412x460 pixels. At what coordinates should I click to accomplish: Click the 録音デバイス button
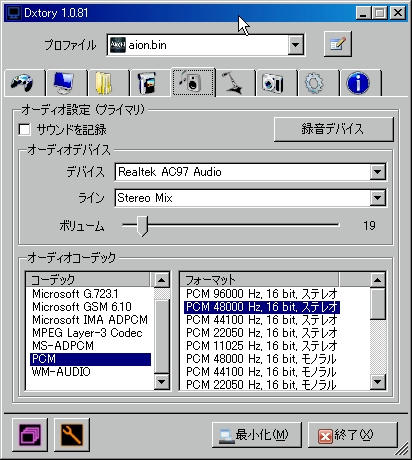tap(333, 129)
